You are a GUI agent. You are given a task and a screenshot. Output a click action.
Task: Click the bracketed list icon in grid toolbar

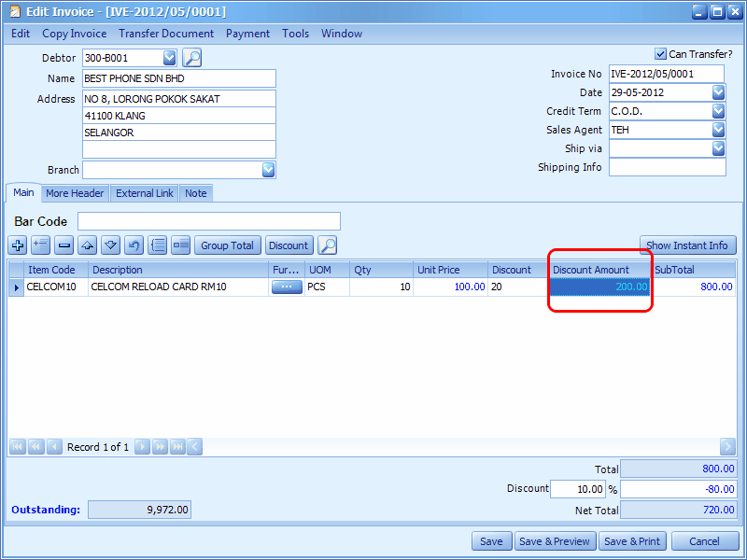click(x=157, y=245)
